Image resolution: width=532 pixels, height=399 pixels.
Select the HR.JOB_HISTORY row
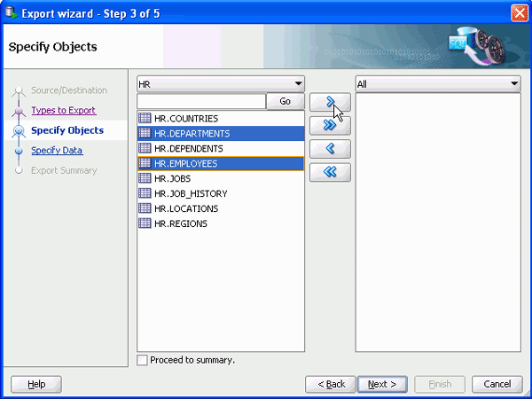[x=221, y=193]
